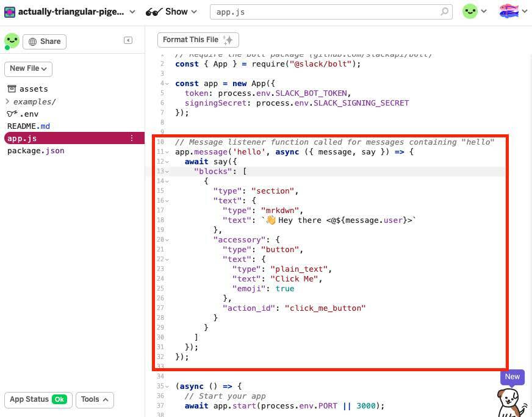The height and width of the screenshot is (417, 532).
Task: Open the README.md file
Action: tap(28, 126)
